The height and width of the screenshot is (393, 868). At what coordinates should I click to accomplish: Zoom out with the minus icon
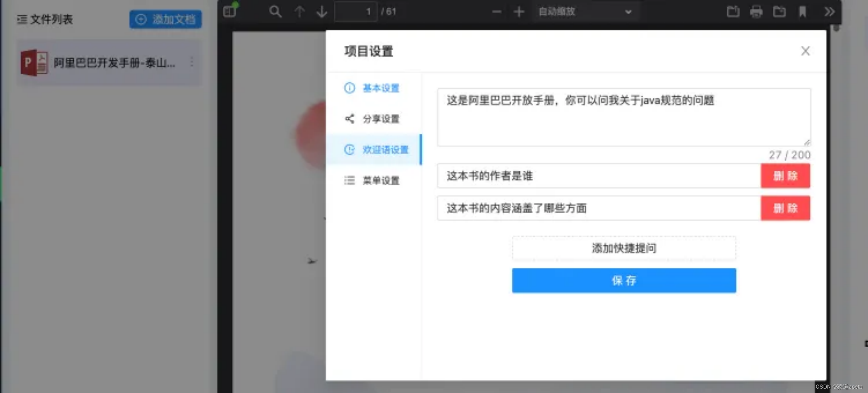[x=496, y=12]
